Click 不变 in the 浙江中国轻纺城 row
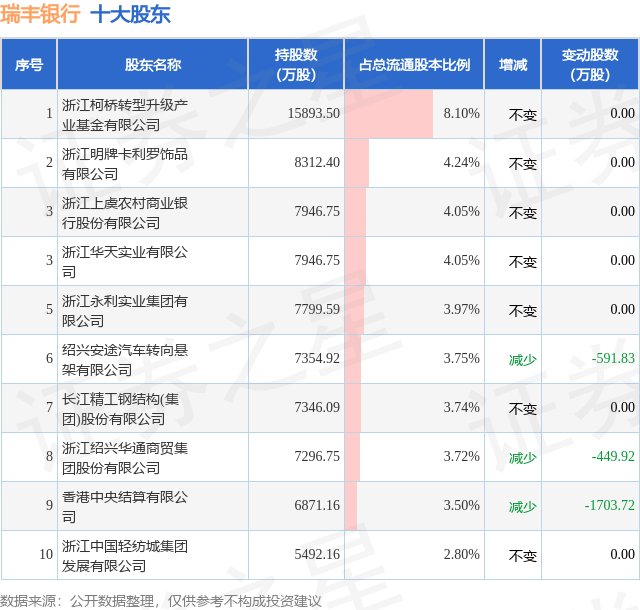Viewport: 640px width, 610px height. pos(522,556)
